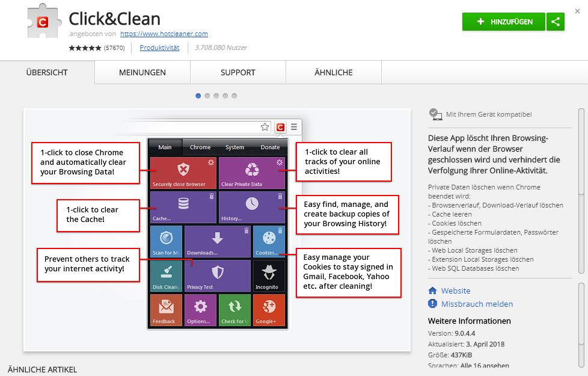The width and height of the screenshot is (588, 376).
Task: Select the fourth screenshot carousel dot
Action: click(225, 96)
